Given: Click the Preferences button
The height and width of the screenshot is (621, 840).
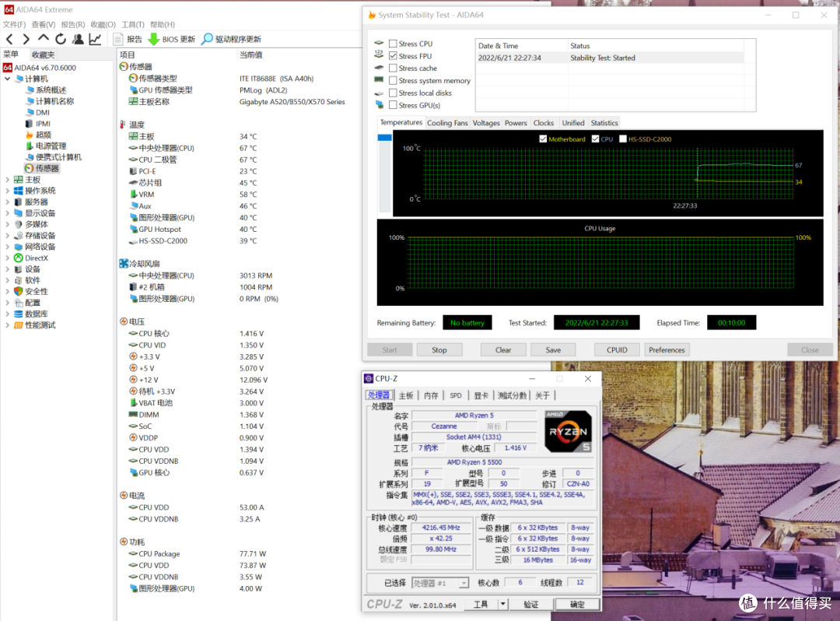Looking at the screenshot, I should pos(667,350).
